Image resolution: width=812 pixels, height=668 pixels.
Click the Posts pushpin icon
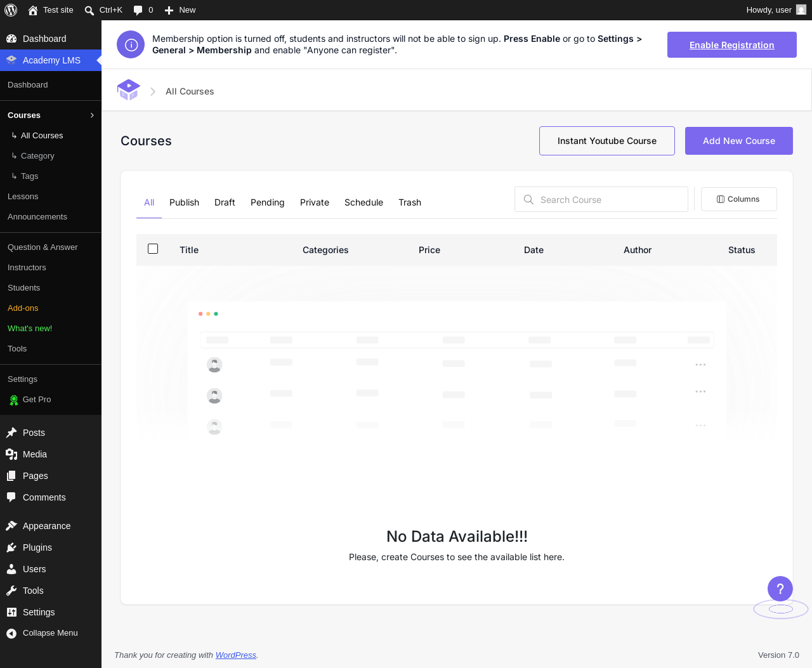[11, 433]
